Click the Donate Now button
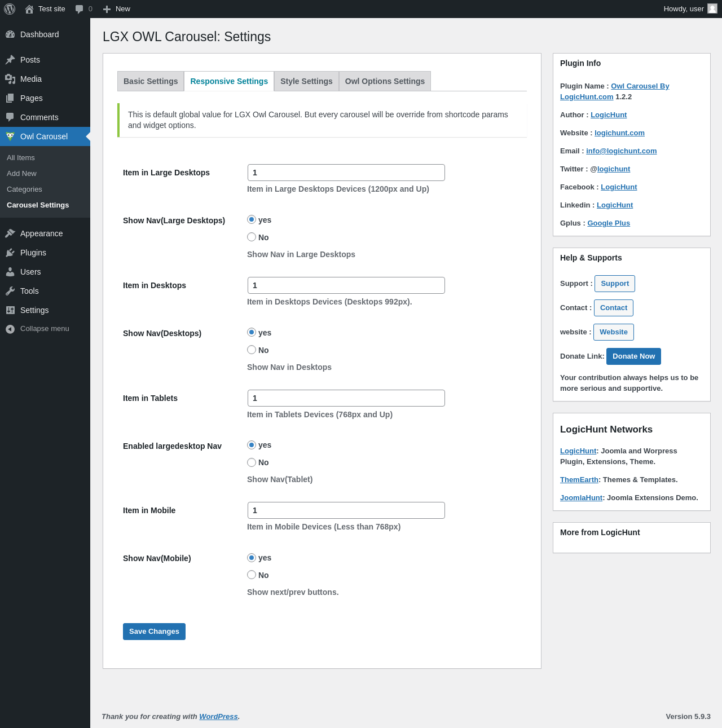Screen dimensions: 722x728 tap(633, 356)
